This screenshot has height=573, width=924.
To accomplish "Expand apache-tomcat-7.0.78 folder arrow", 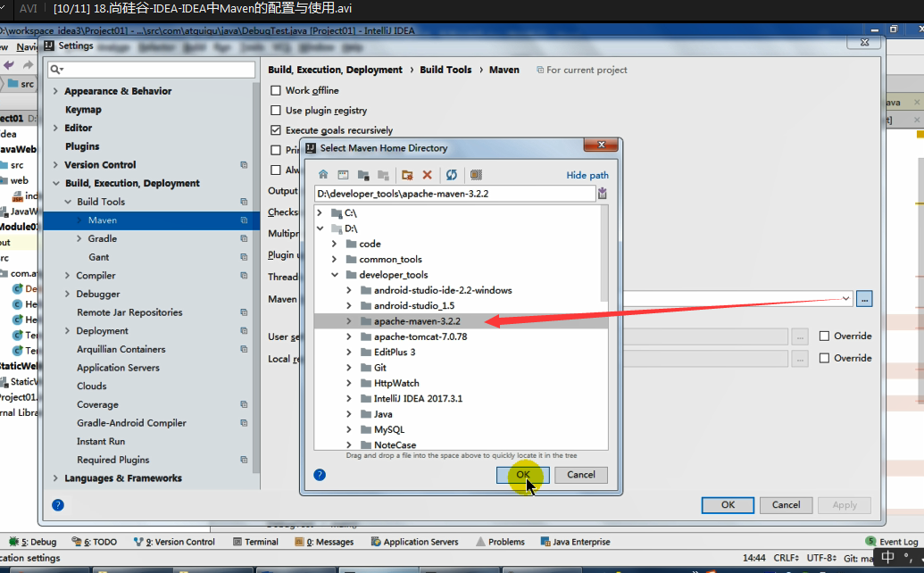I will click(x=349, y=336).
